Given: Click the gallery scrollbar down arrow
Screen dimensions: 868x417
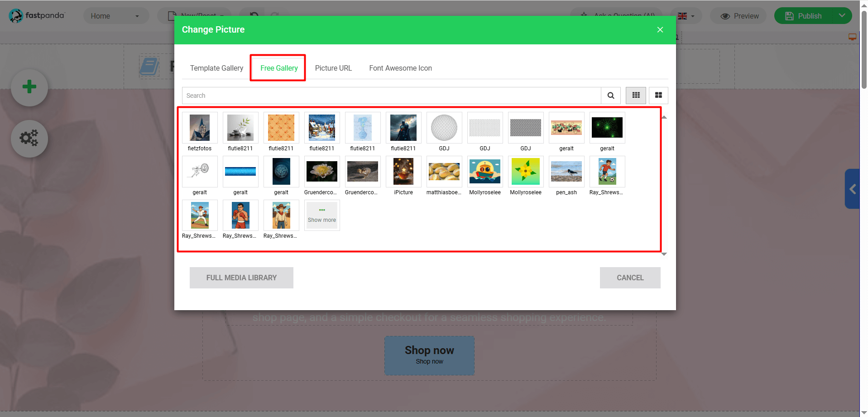Looking at the screenshot, I should (x=664, y=254).
